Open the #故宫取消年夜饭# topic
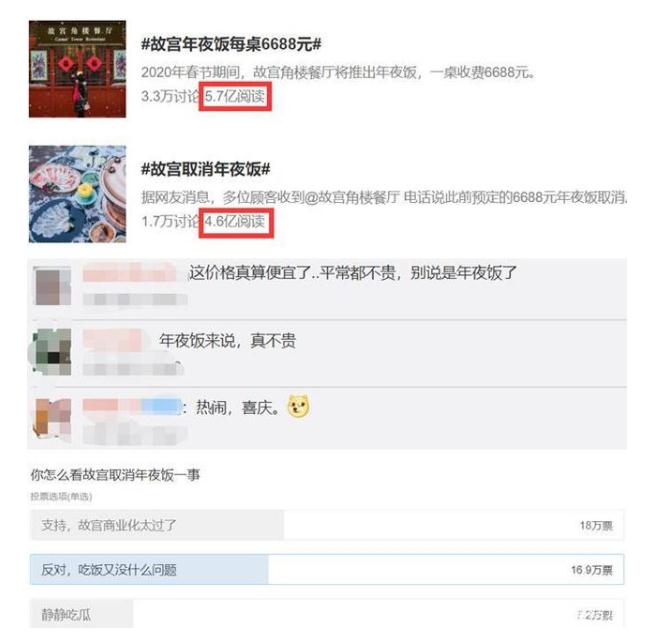Screen dimensions: 658x643 [206, 169]
